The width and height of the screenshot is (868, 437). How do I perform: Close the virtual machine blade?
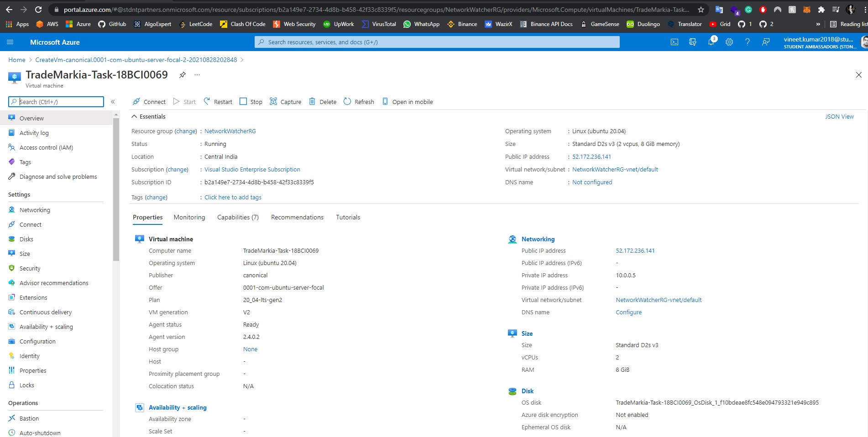click(x=859, y=75)
